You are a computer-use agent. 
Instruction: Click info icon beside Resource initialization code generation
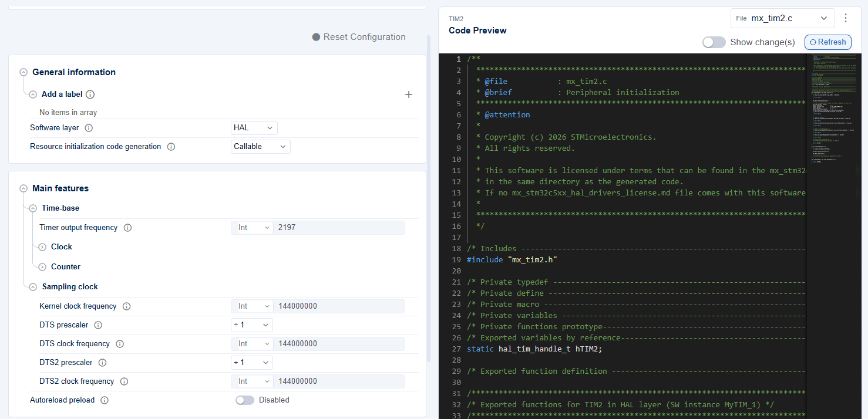171,147
